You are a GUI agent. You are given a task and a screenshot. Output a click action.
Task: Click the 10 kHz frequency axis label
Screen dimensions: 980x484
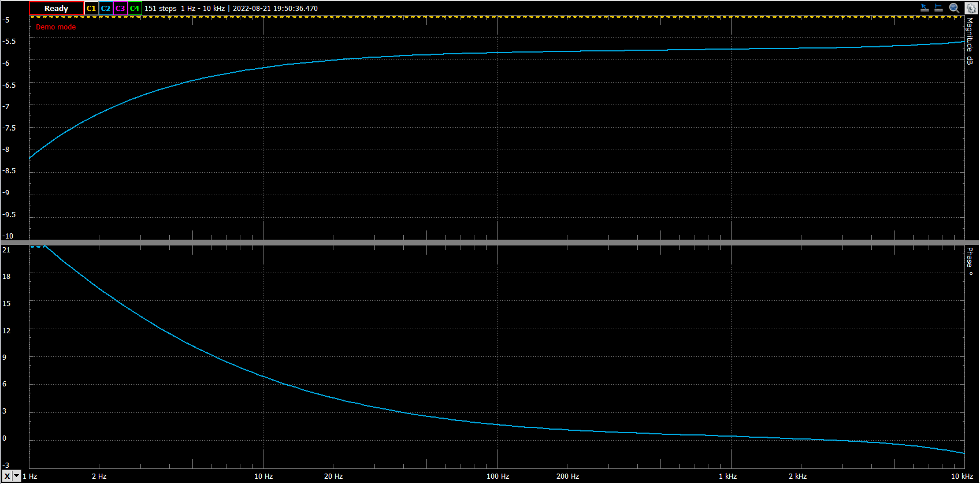[x=962, y=476]
